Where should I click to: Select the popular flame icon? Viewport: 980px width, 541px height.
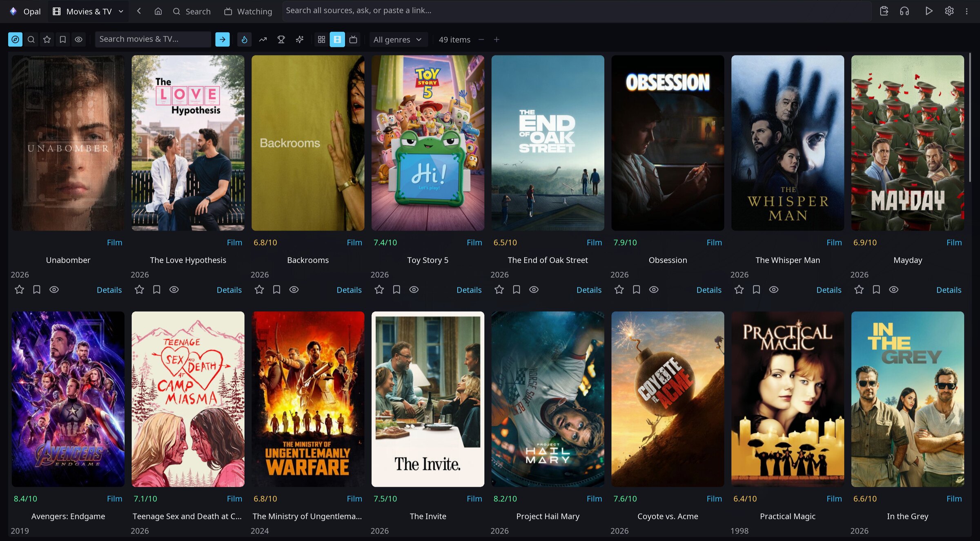pyautogui.click(x=244, y=39)
